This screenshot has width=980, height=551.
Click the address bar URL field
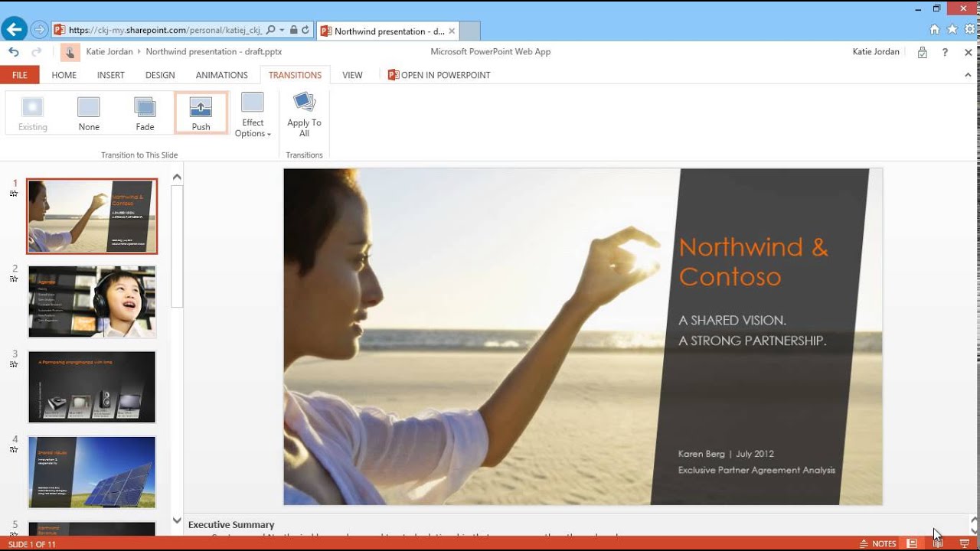click(165, 31)
